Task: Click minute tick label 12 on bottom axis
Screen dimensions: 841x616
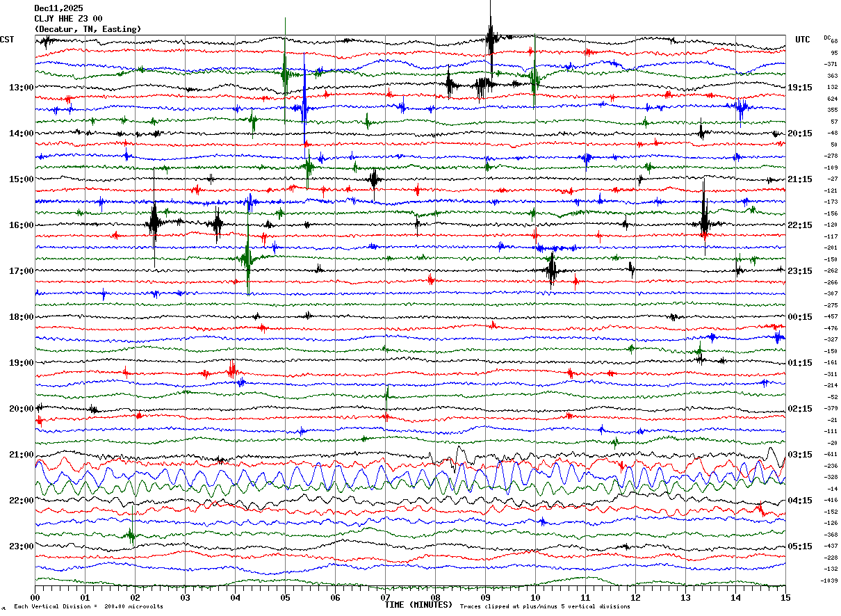Action: [635, 598]
